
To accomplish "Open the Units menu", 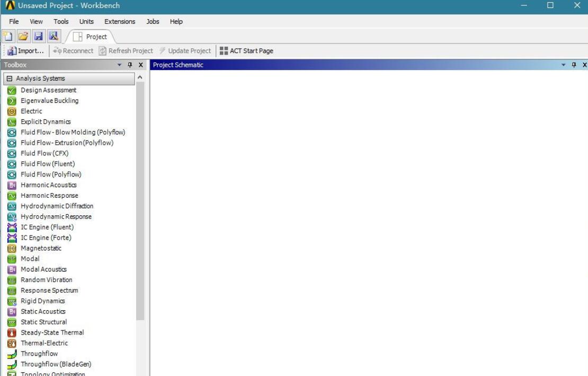I will (86, 21).
